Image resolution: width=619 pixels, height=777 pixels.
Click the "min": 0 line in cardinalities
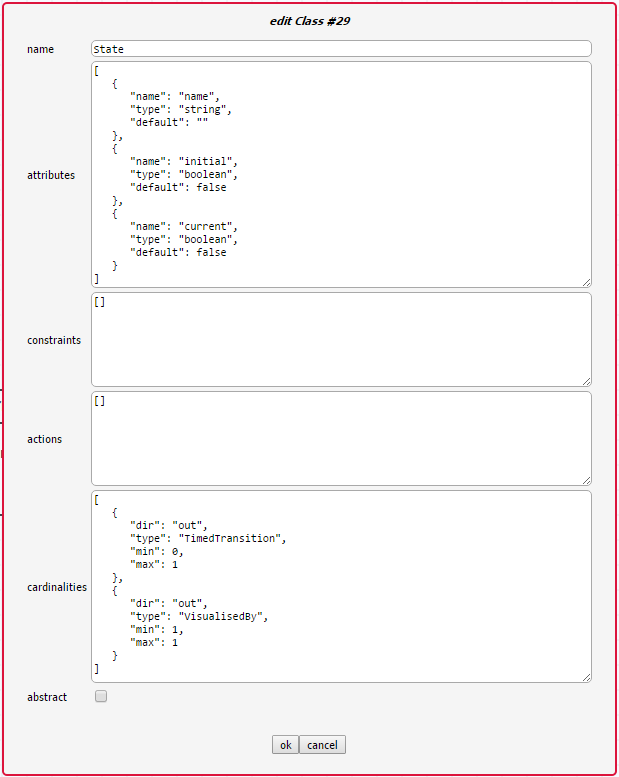tap(157, 551)
